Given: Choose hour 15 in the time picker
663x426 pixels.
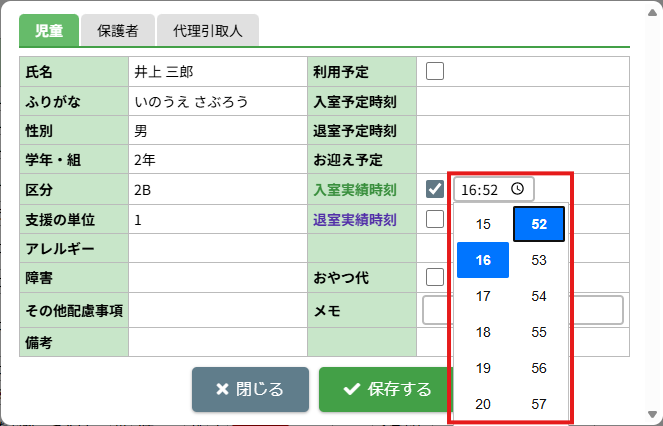Looking at the screenshot, I should click(x=483, y=224).
